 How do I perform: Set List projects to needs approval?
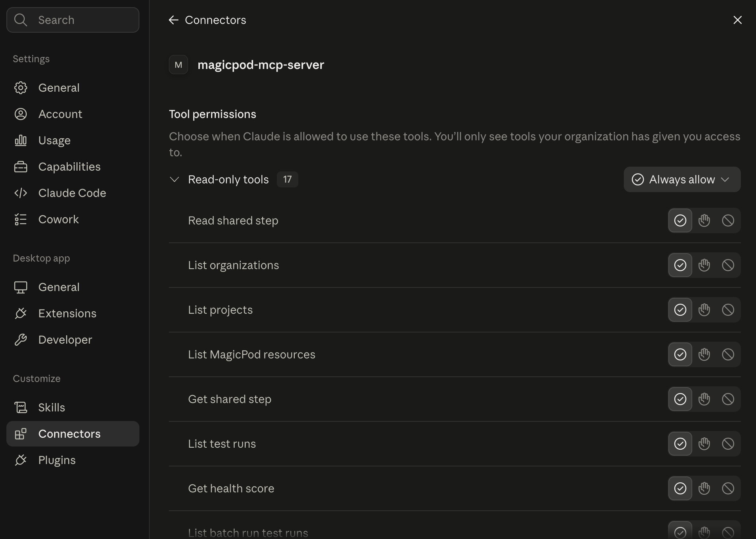(x=704, y=310)
